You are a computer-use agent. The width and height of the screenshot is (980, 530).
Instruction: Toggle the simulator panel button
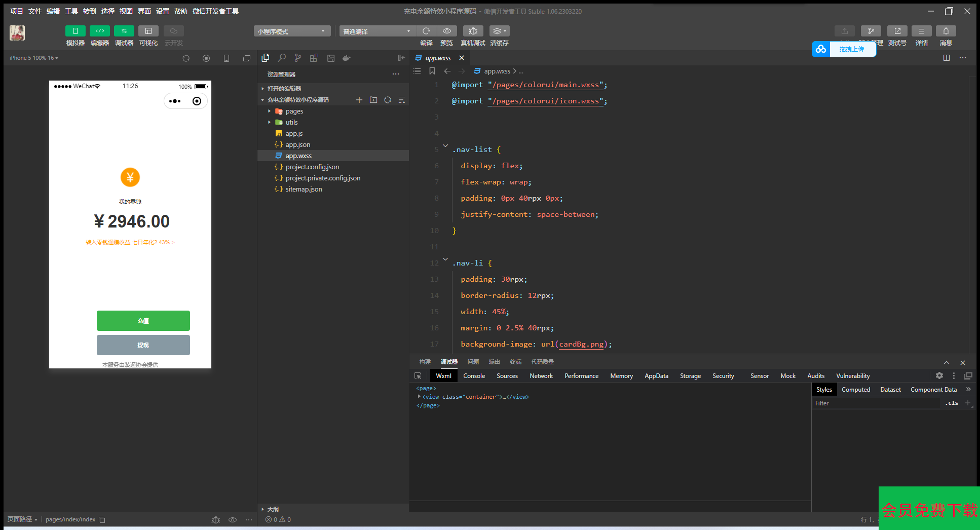[75, 31]
